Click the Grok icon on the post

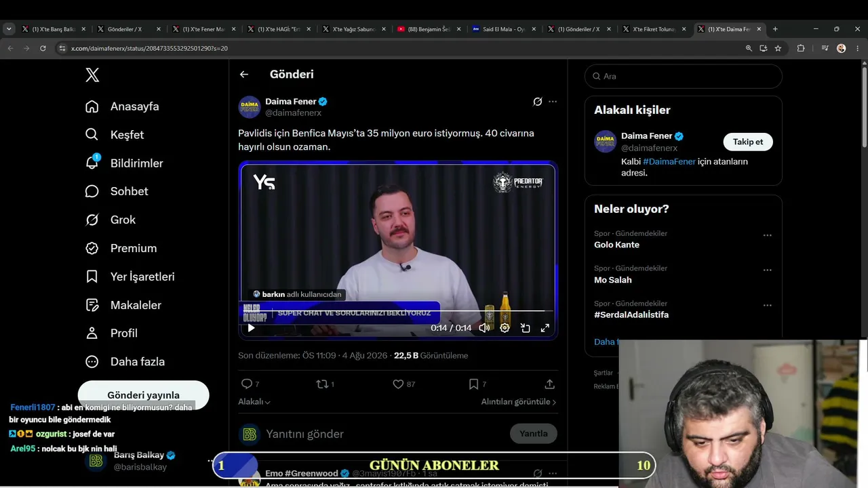(537, 102)
